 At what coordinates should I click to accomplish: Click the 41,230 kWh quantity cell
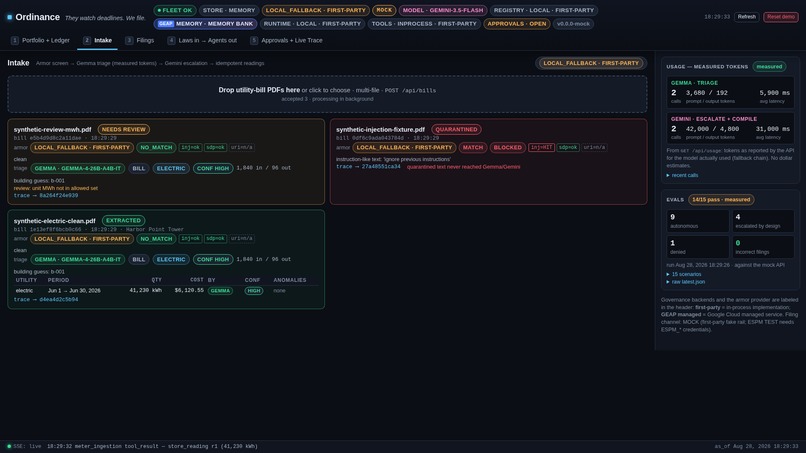tap(145, 291)
